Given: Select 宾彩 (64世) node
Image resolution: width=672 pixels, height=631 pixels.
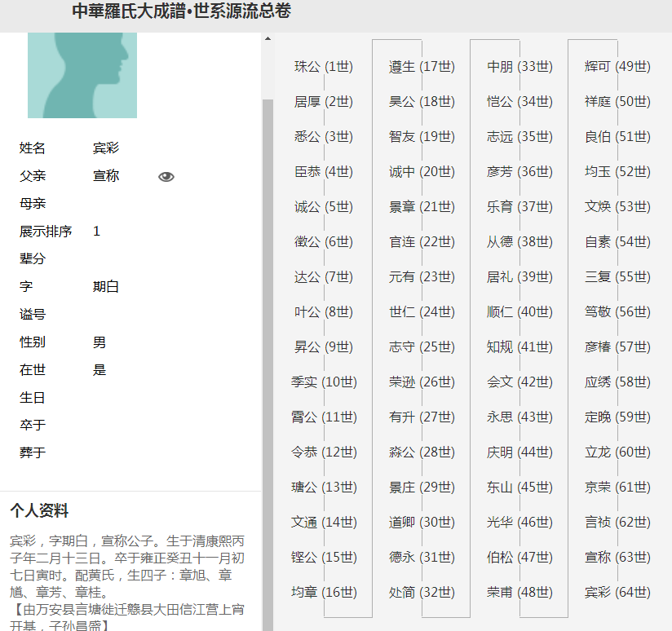Looking at the screenshot, I should (617, 593).
